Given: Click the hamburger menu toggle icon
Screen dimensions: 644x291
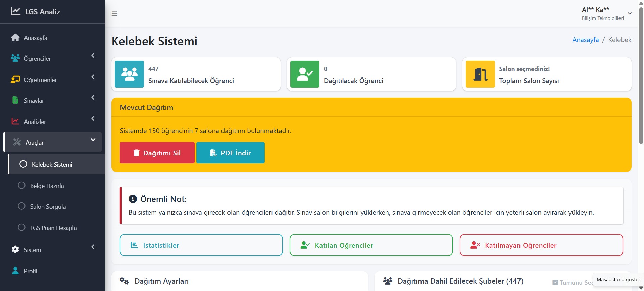Looking at the screenshot, I should 114,13.
